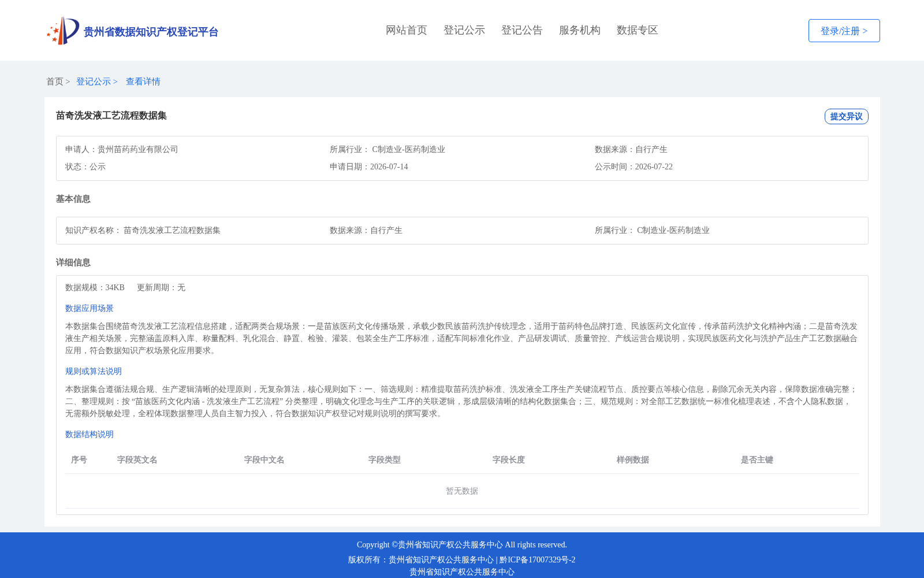924x578 pixels.
Task: Click 更新周期：无
Action: (x=161, y=287)
